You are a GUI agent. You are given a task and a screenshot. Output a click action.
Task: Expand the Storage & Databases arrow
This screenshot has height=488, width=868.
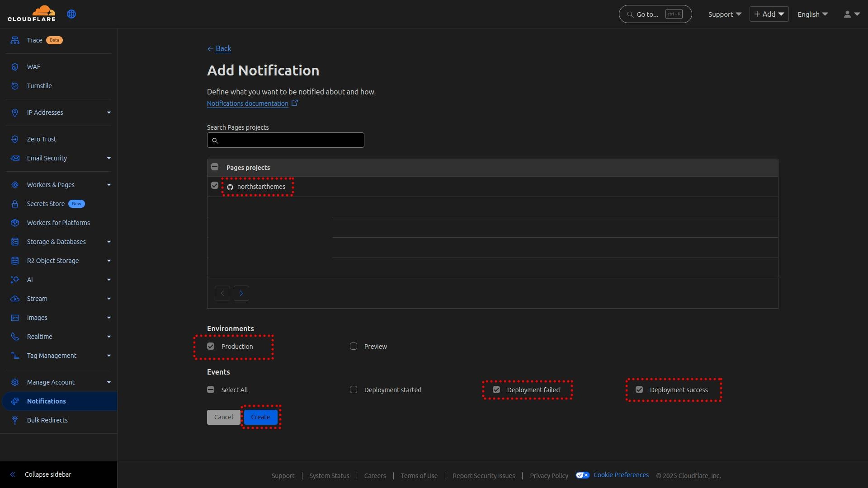click(109, 242)
